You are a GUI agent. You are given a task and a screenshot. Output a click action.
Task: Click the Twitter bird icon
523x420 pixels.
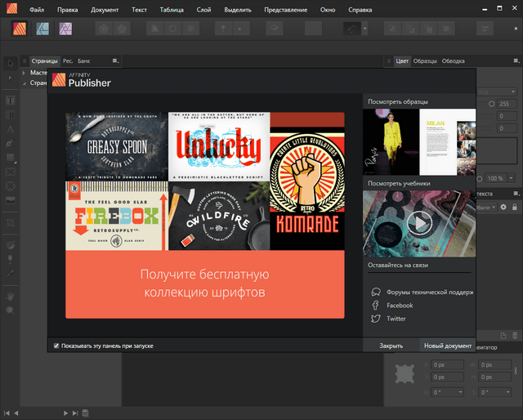coord(375,319)
